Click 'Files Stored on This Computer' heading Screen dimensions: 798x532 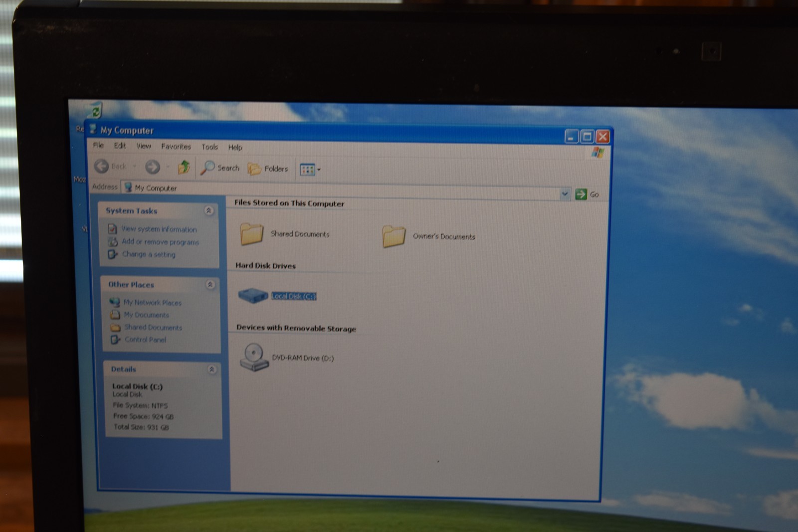coord(289,203)
